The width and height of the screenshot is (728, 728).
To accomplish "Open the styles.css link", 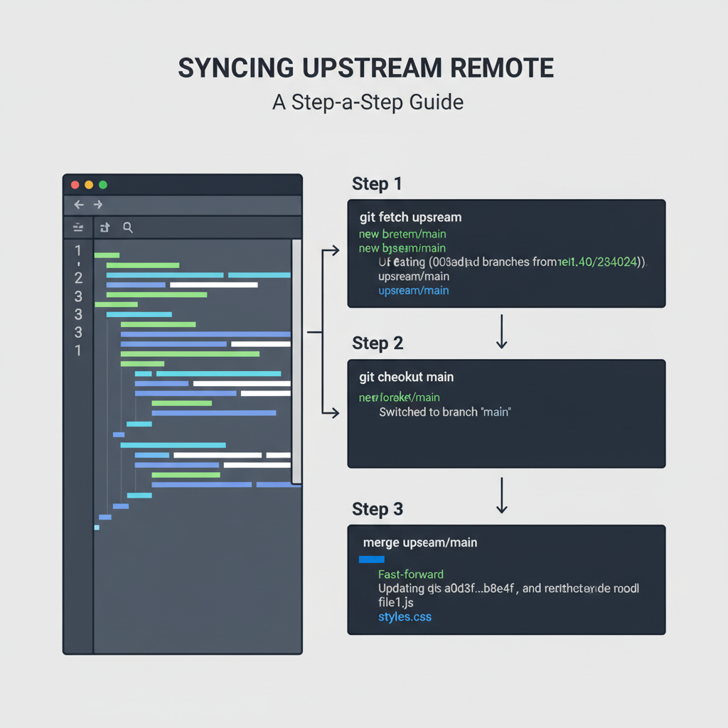I will coord(405,616).
